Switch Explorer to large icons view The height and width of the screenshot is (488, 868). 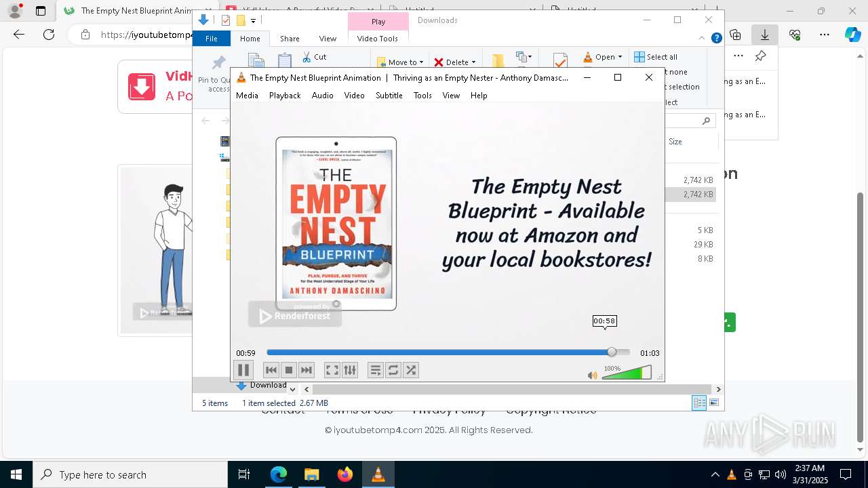(714, 403)
